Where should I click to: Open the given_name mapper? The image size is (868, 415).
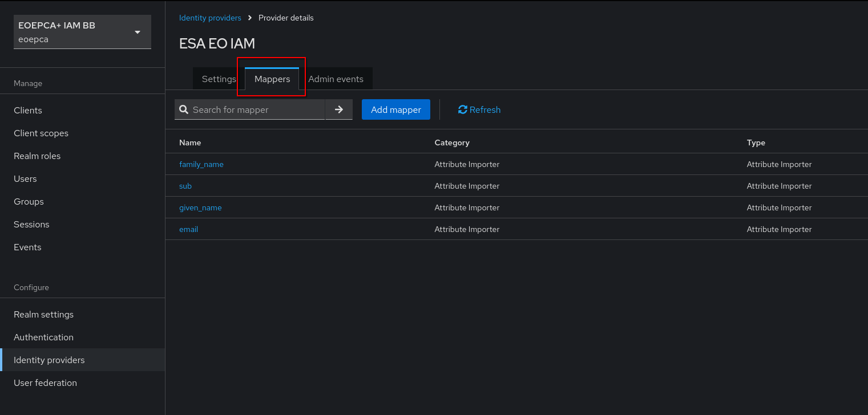click(x=200, y=207)
